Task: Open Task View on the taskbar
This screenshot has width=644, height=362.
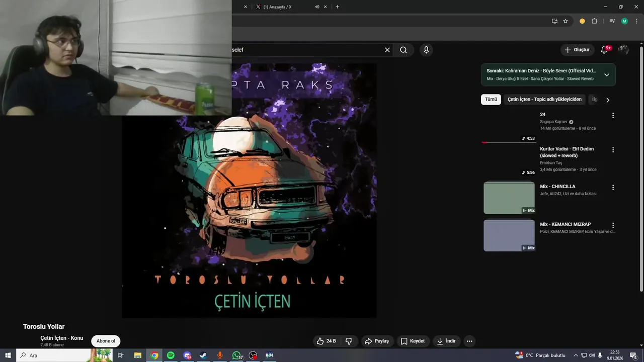Action: click(121, 355)
